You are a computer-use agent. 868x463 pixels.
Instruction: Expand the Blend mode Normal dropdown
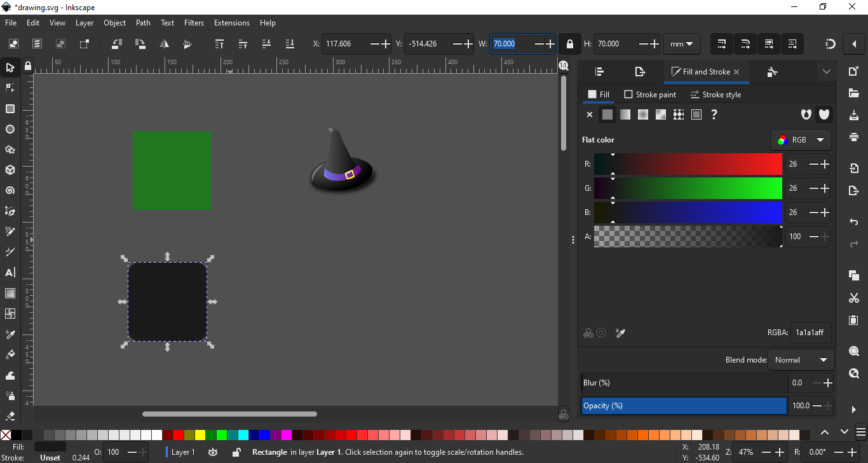[801, 360]
